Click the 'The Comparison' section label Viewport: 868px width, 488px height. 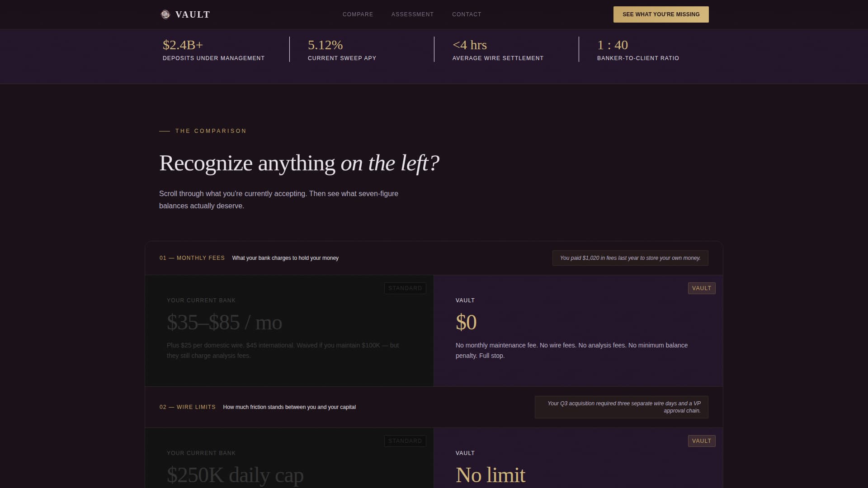point(211,131)
